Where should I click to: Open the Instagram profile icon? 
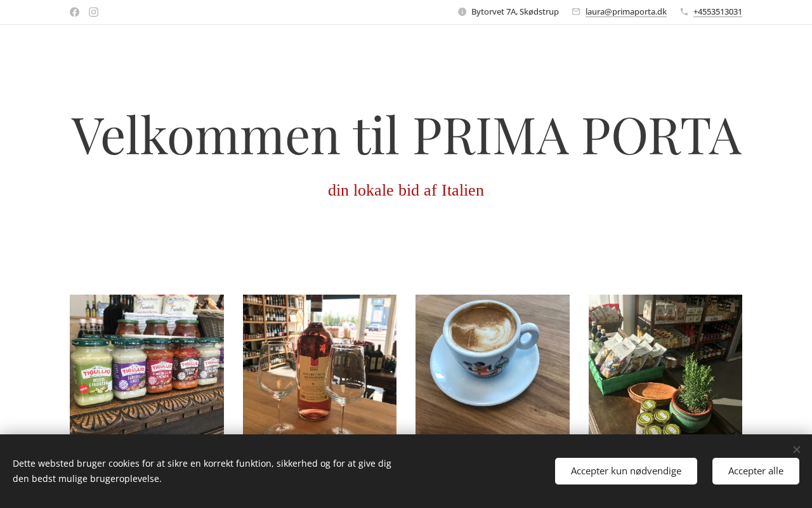point(94,12)
